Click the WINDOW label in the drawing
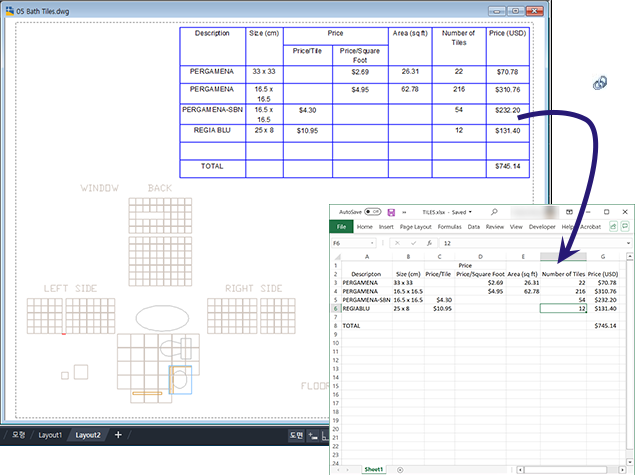This screenshot has height=475, width=635. pos(100,188)
